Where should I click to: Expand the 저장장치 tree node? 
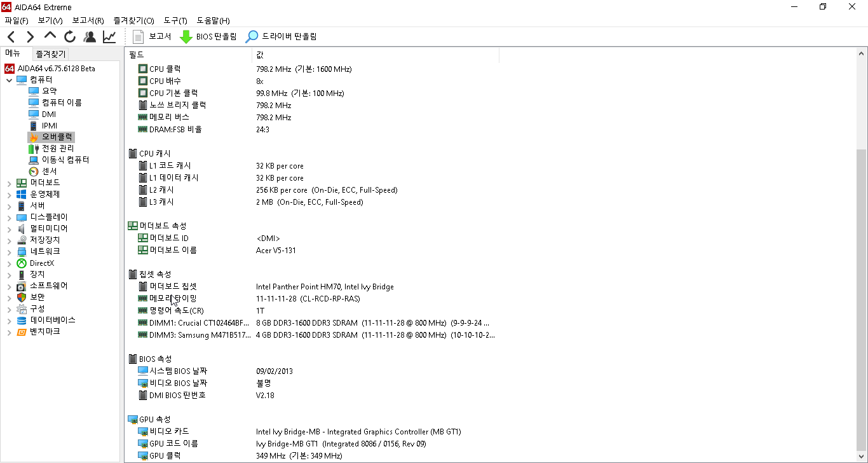pyautogui.click(x=9, y=240)
